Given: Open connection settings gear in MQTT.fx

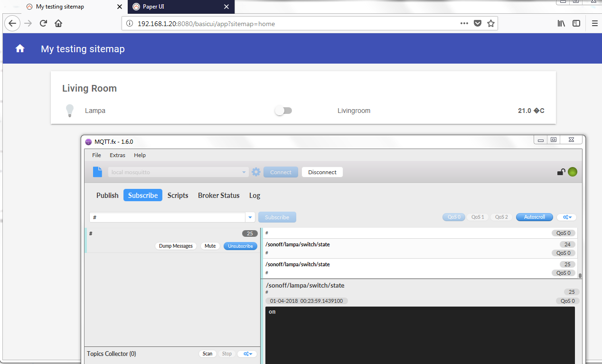Looking at the screenshot, I should (256, 172).
